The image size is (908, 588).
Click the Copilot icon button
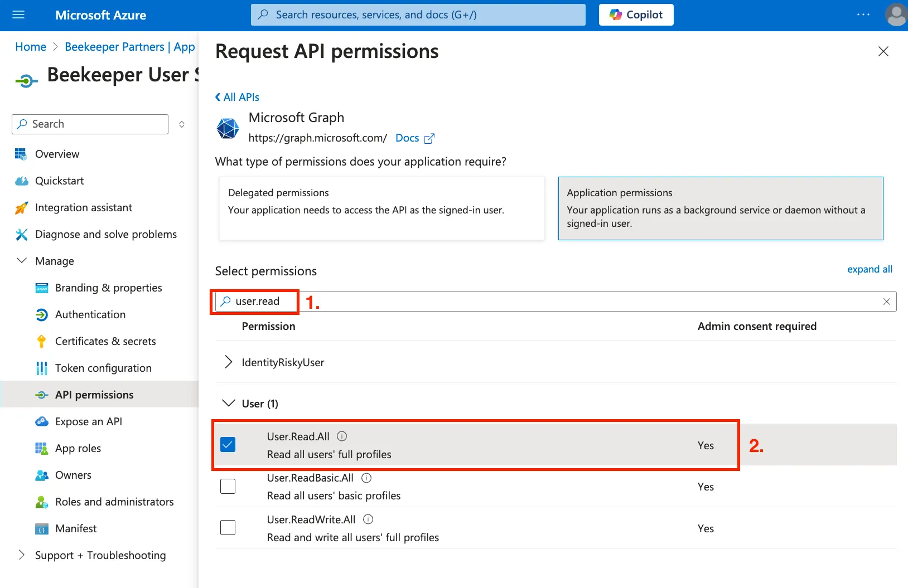pos(636,15)
